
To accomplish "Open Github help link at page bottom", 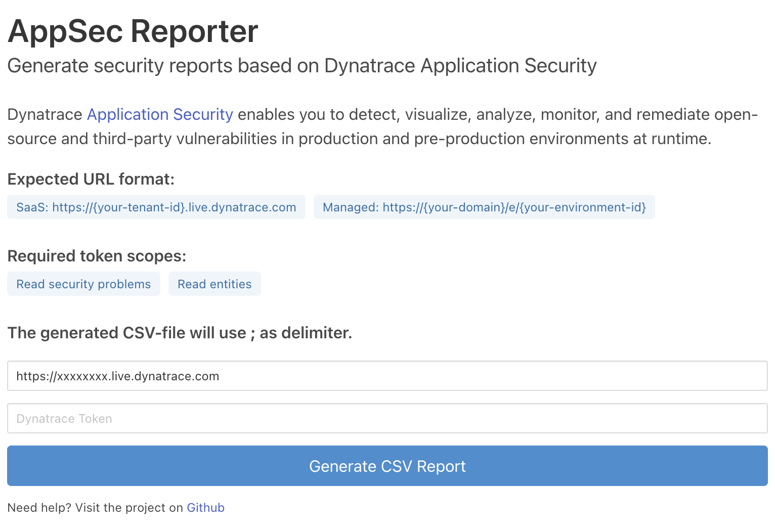I will coord(205,507).
